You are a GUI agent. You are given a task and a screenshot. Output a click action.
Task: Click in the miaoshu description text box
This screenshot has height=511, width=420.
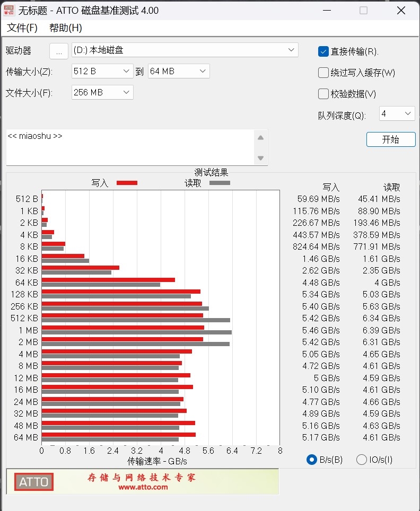130,147
